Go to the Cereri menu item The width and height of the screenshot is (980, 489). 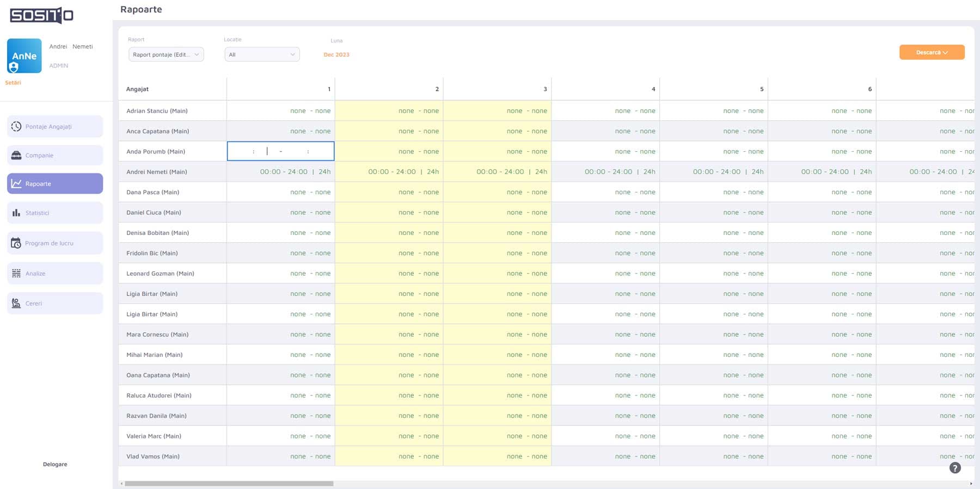[x=55, y=303]
